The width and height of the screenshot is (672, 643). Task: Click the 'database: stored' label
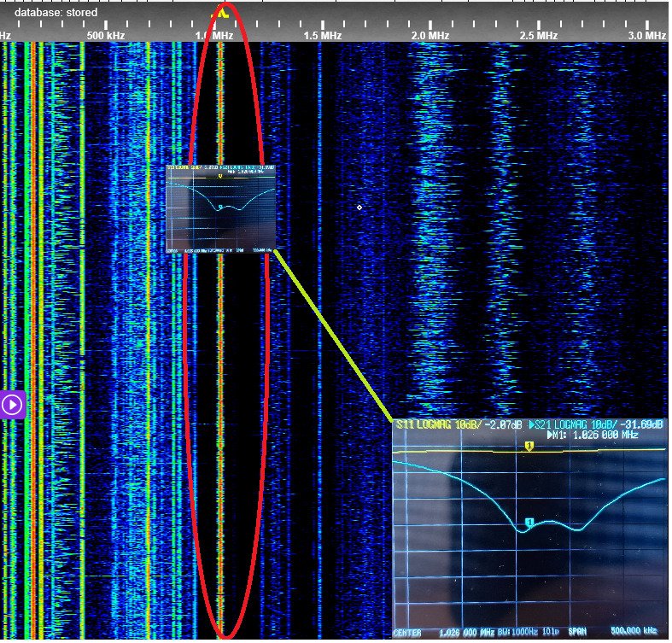[x=56, y=13]
